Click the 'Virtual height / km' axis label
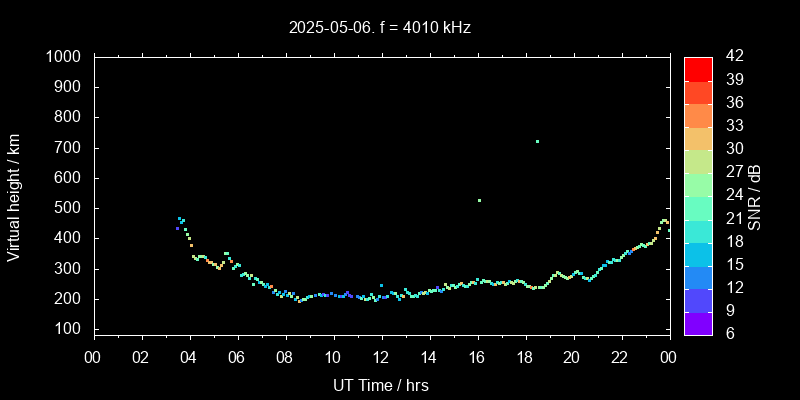800x400 pixels. click(x=14, y=195)
